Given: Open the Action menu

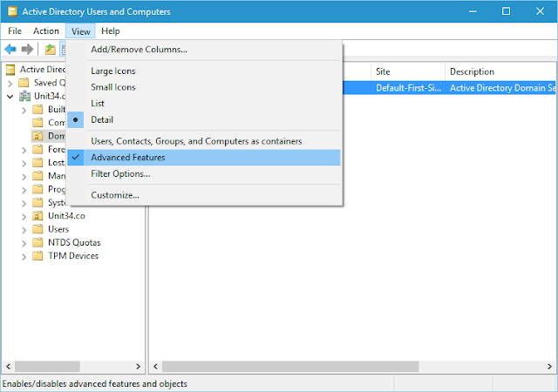Looking at the screenshot, I should (46, 31).
